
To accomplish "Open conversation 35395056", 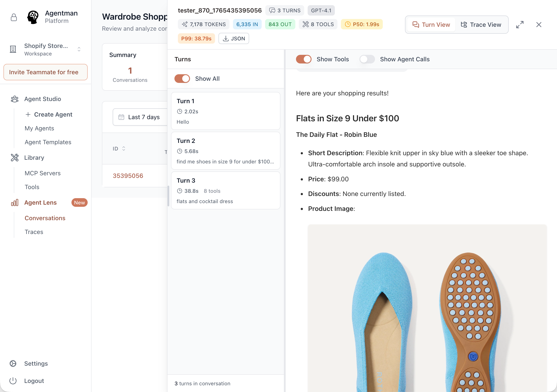I will (x=128, y=176).
